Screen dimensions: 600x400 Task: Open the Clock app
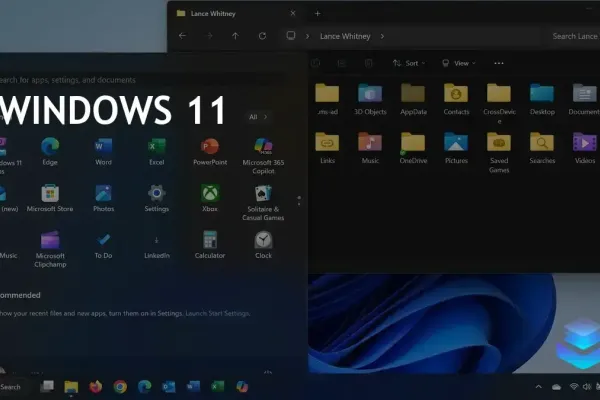(263, 245)
